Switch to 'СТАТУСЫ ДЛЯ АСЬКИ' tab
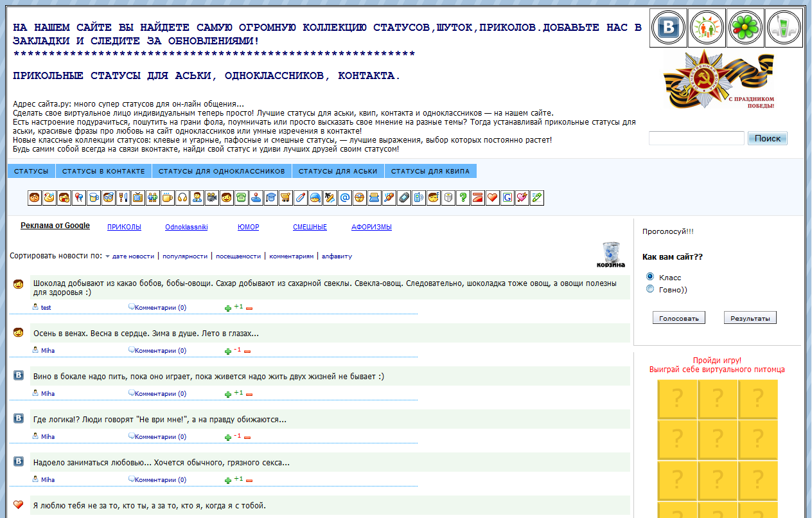The image size is (812, 518). (338, 172)
